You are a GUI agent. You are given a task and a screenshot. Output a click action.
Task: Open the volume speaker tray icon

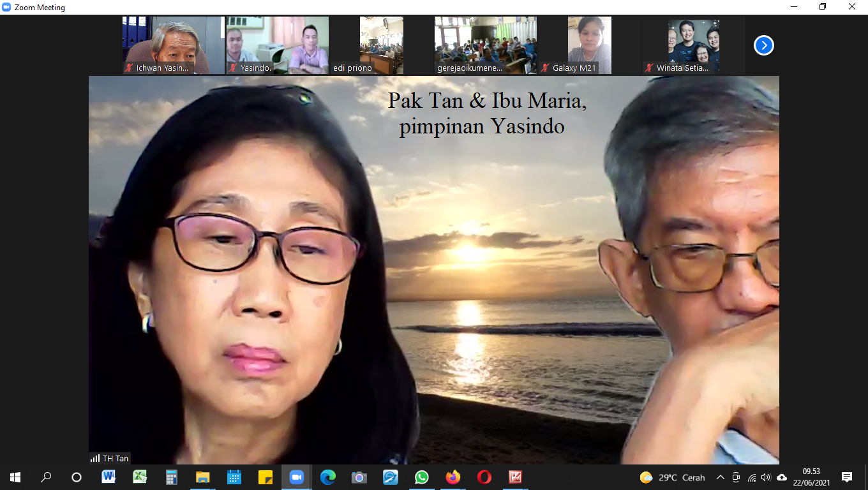766,477
